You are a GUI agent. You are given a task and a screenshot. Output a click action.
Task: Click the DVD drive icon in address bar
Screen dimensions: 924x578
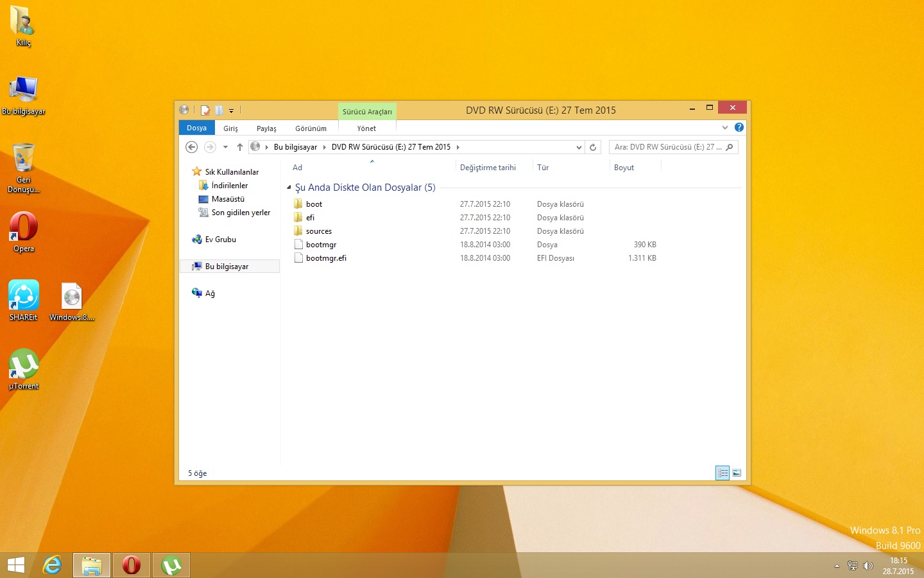[255, 147]
